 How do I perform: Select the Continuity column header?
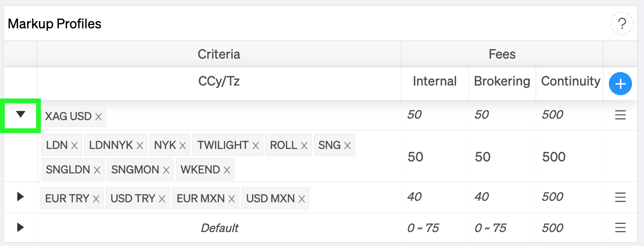(x=570, y=81)
